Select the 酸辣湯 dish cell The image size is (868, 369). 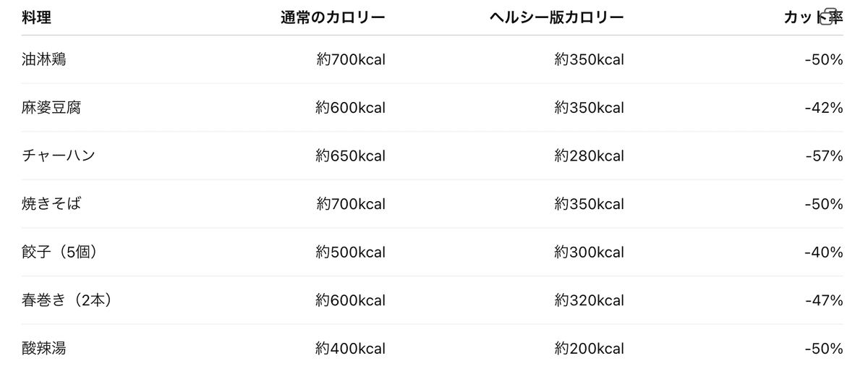[44, 349]
